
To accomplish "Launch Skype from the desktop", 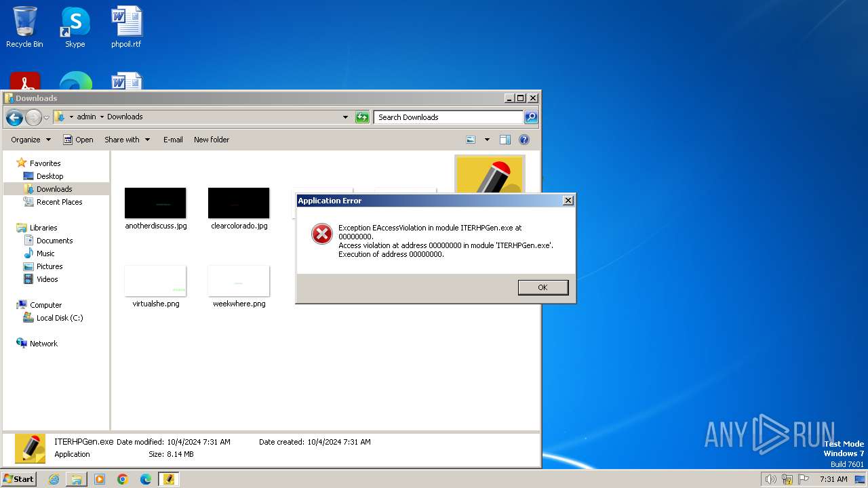I will tap(75, 27).
